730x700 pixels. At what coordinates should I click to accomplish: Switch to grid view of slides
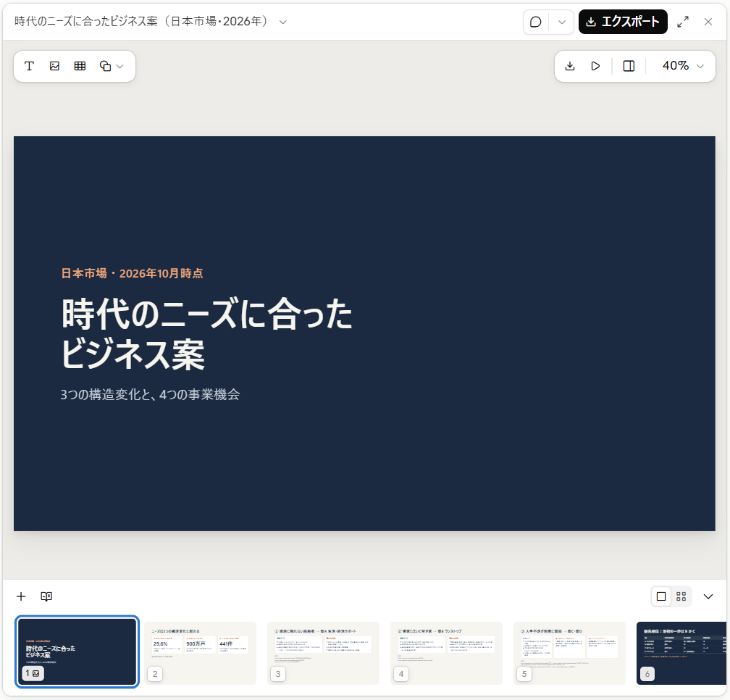tap(681, 596)
